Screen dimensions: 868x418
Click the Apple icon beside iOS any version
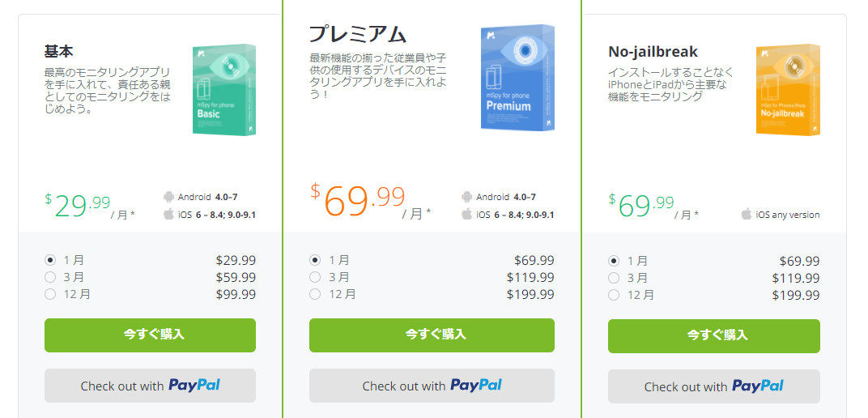click(747, 214)
